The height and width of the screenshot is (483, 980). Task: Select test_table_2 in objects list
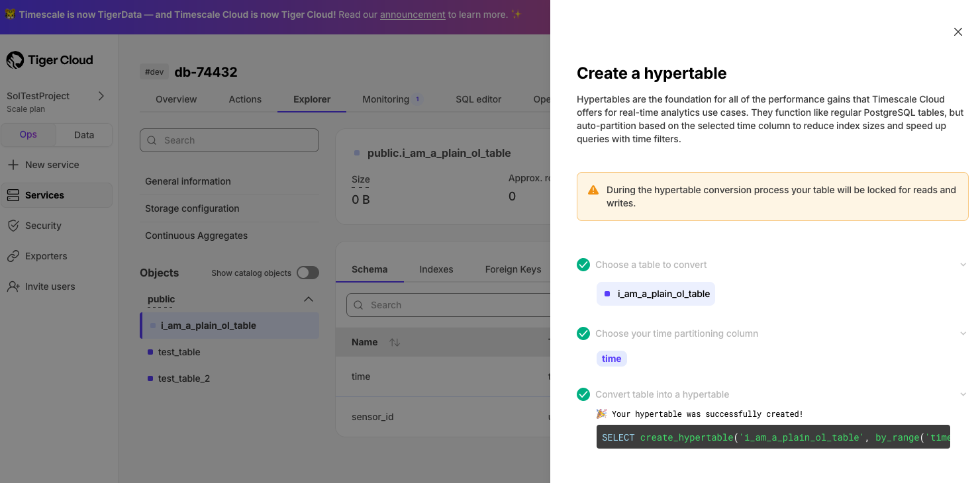click(184, 378)
